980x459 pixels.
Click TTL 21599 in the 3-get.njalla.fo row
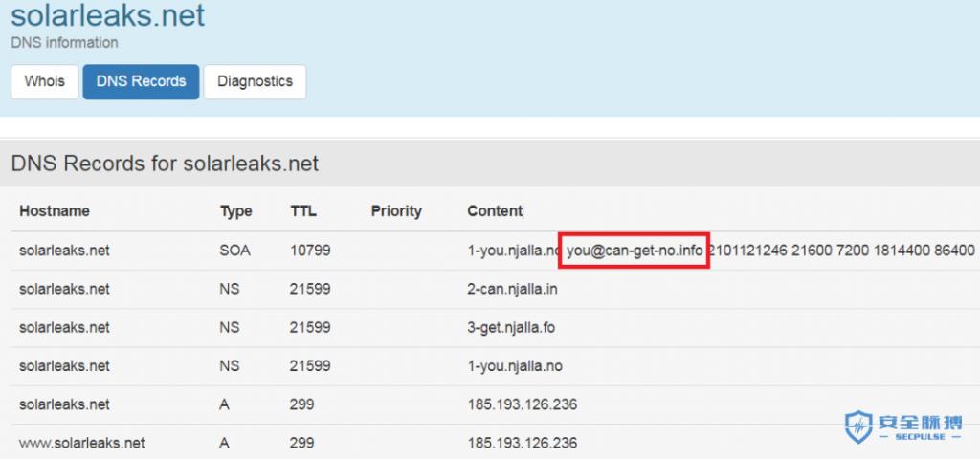pyautogui.click(x=310, y=328)
